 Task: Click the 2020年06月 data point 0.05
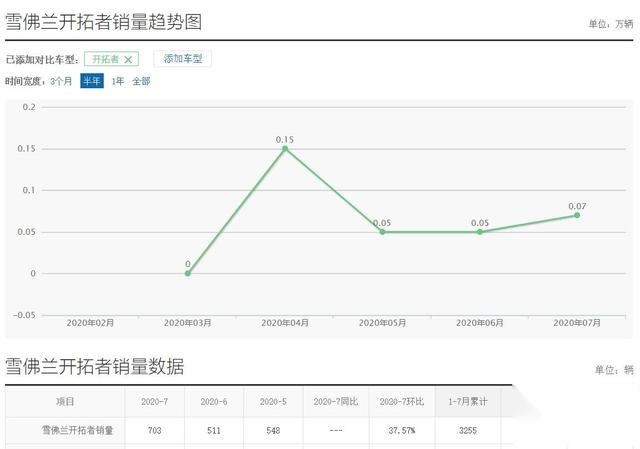point(480,232)
